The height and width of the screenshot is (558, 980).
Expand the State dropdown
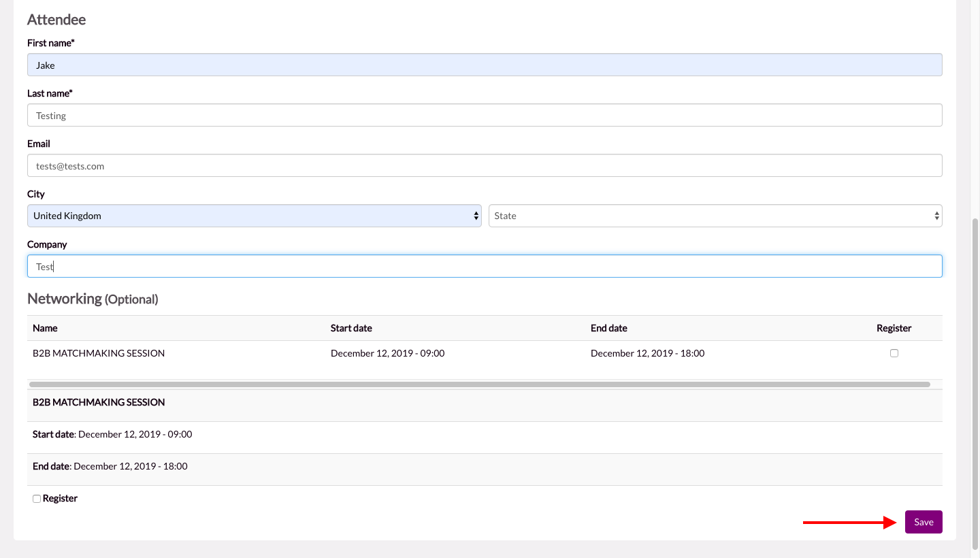(715, 216)
